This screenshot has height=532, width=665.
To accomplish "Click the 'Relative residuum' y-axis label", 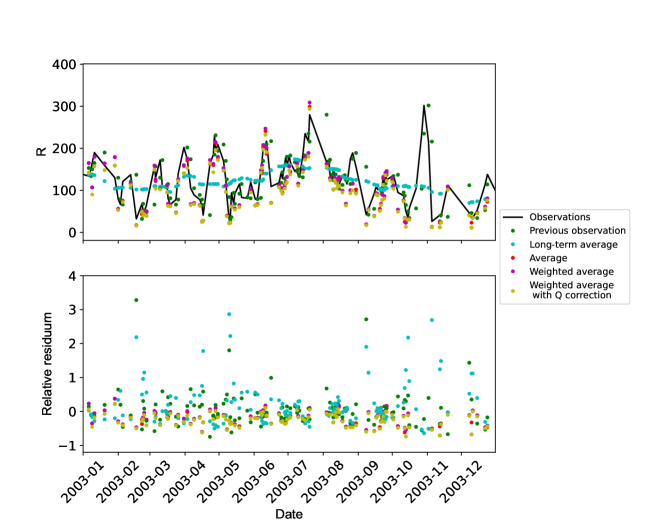I will (x=47, y=364).
